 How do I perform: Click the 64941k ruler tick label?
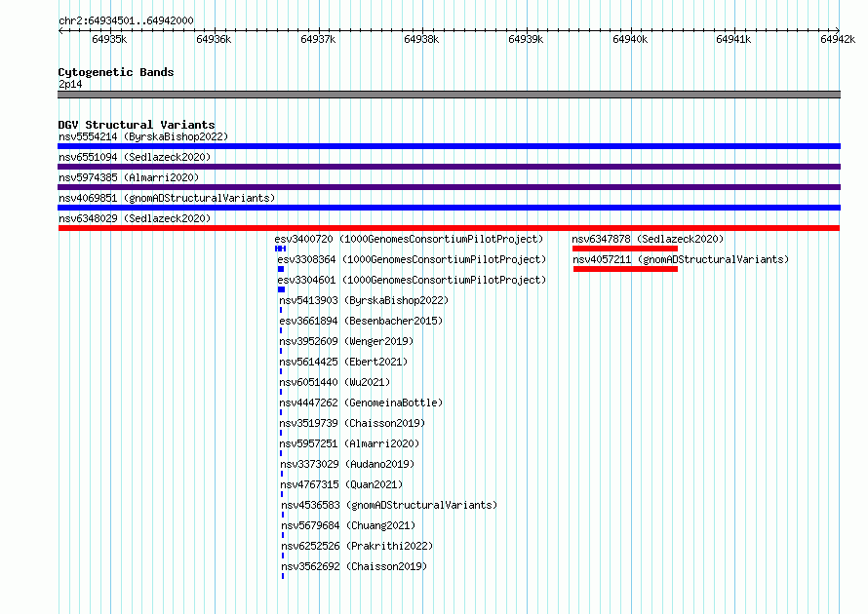click(733, 39)
